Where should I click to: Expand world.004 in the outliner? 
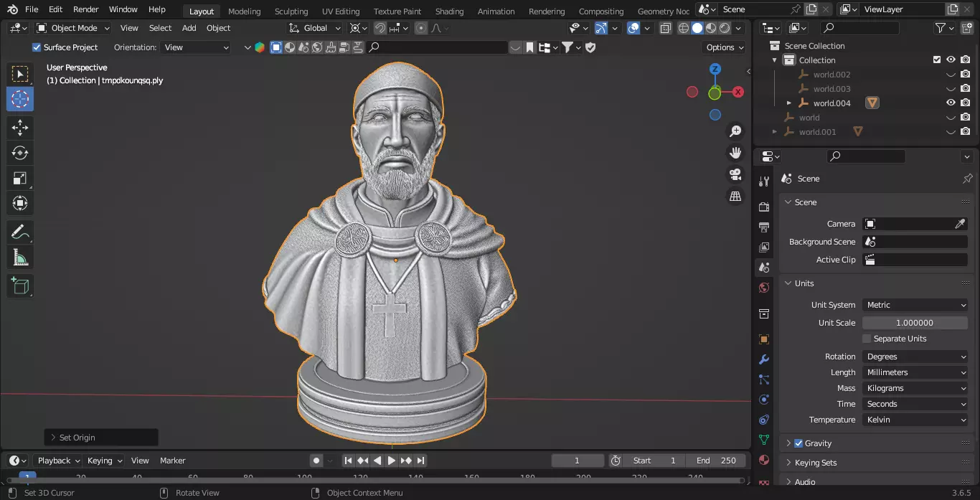tap(789, 103)
